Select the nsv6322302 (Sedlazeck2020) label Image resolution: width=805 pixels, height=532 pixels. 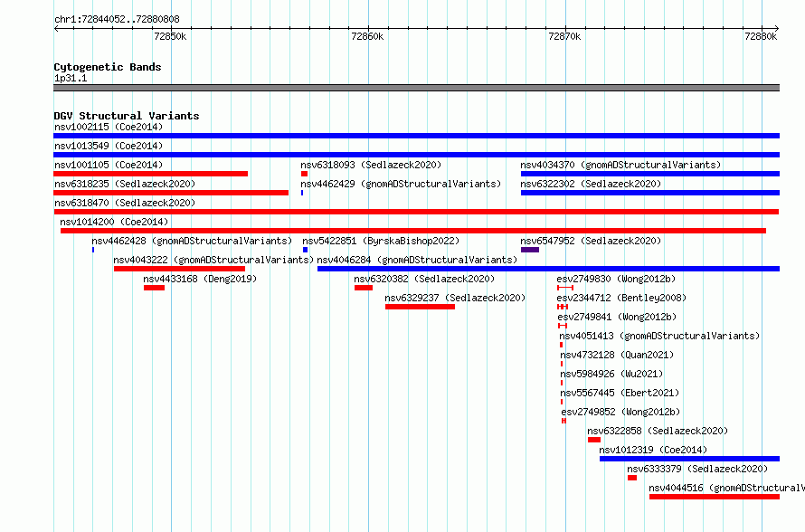591,184
